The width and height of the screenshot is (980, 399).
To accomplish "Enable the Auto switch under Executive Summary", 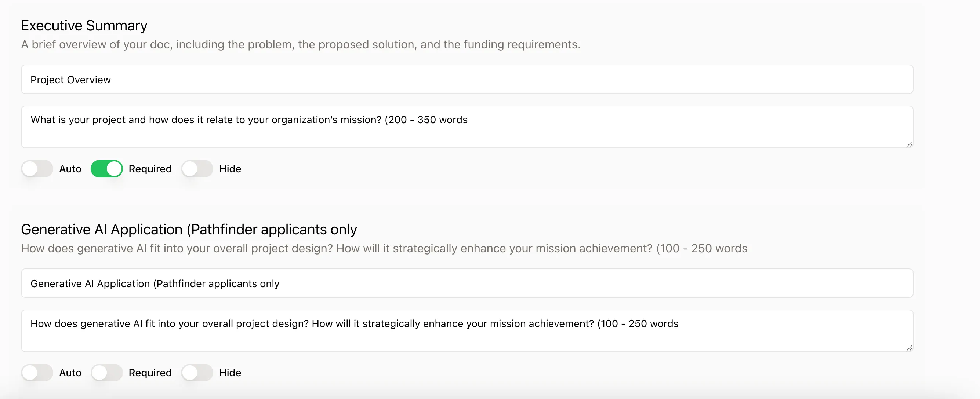I will coord(37,169).
